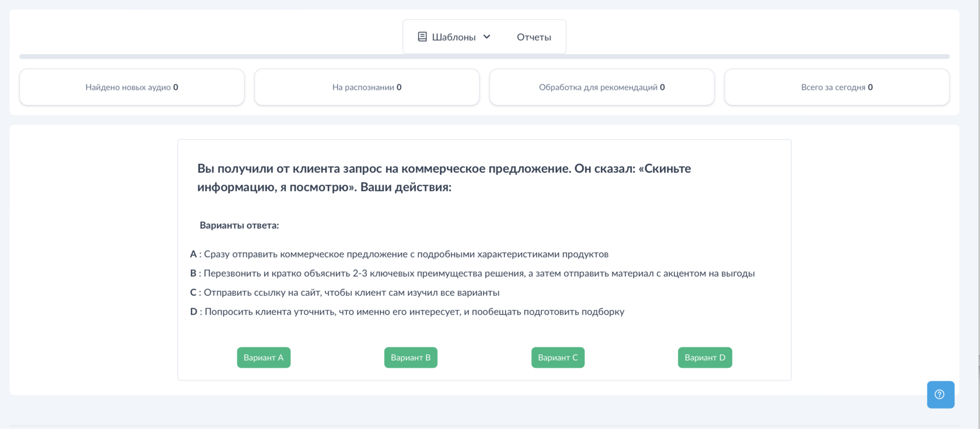Screen dimensions: 980x429
Task: Click the gray progress bar under the tabs
Action: 484,57
